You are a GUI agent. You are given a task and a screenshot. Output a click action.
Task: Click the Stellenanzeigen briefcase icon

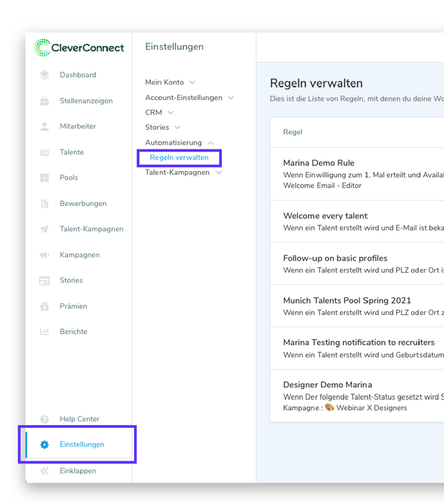pyautogui.click(x=45, y=101)
